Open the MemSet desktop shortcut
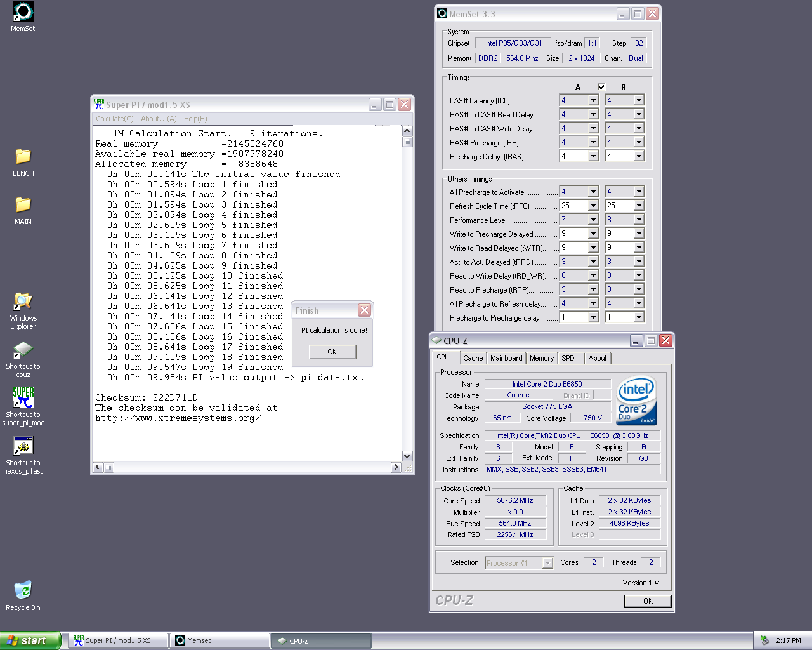 pos(23,17)
